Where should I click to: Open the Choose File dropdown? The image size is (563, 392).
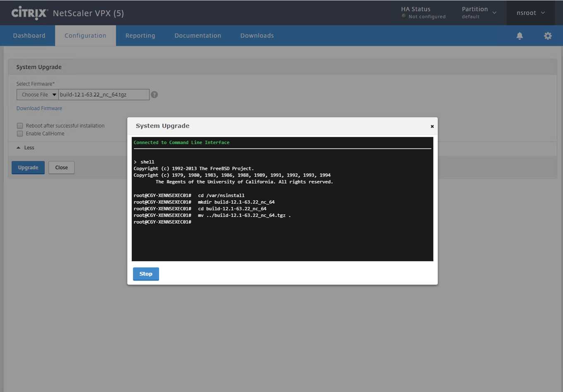[37, 94]
